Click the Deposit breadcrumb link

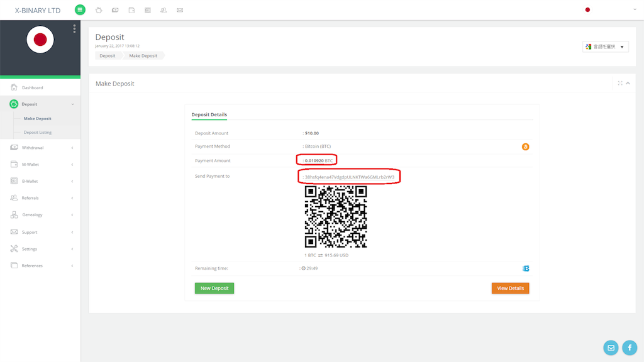point(108,56)
